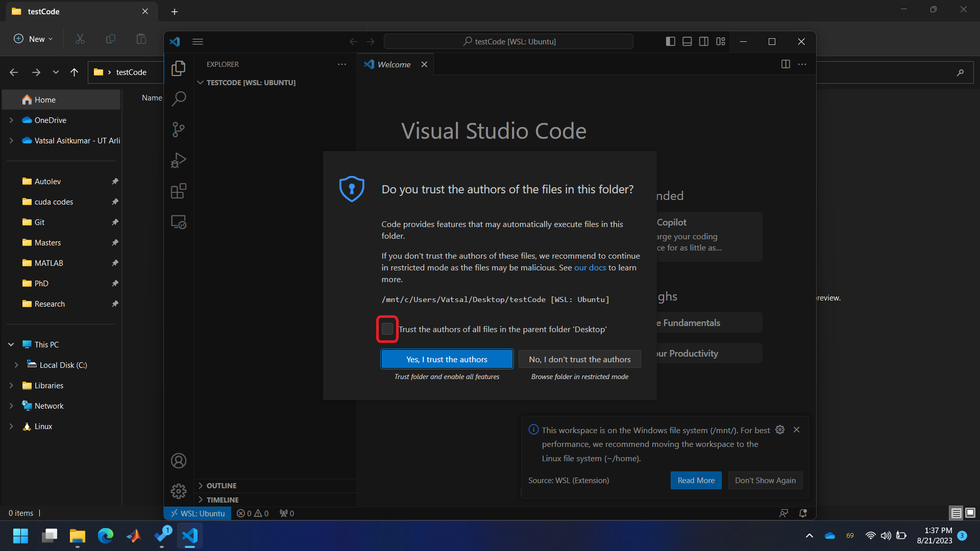Image resolution: width=980 pixels, height=551 pixels.
Task: Open Remote Explorer icon in activity bar
Action: click(178, 222)
